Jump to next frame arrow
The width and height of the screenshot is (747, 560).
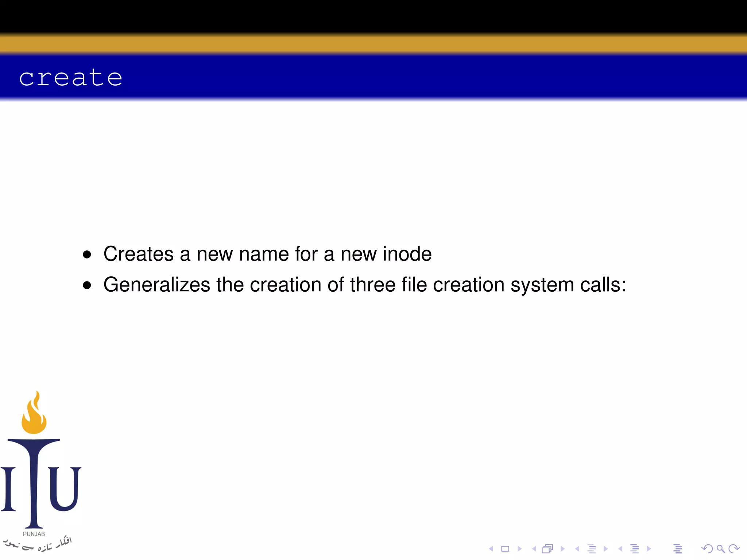tap(562, 549)
